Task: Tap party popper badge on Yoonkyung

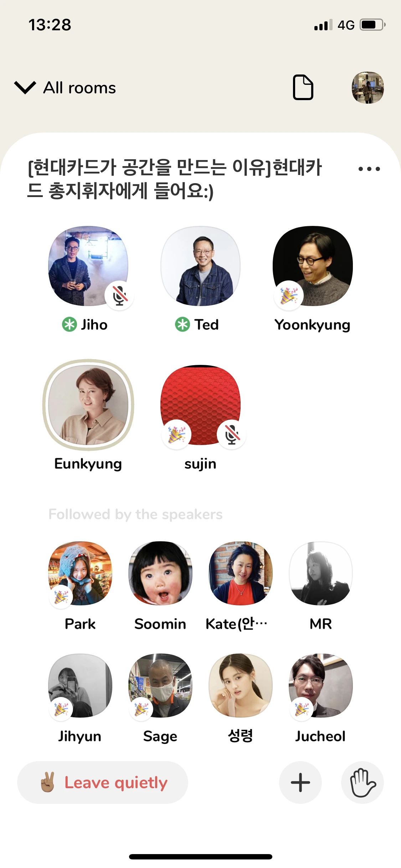Action: 289,295
